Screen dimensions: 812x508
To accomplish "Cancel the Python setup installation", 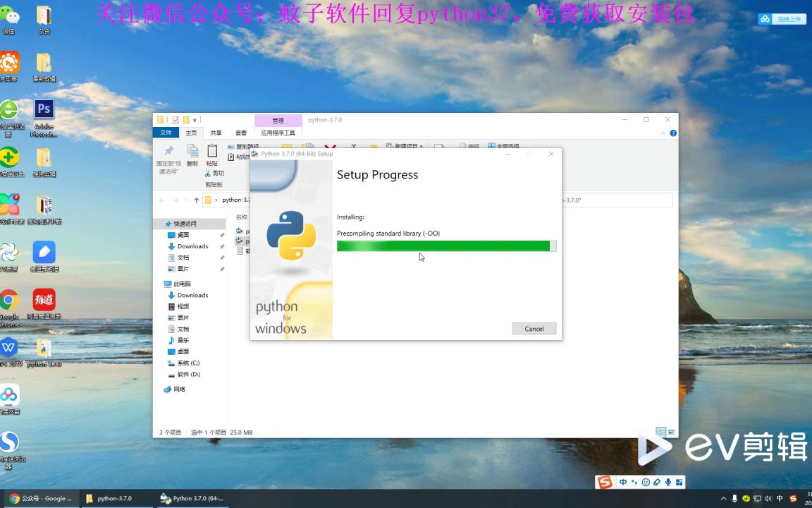I will click(534, 328).
